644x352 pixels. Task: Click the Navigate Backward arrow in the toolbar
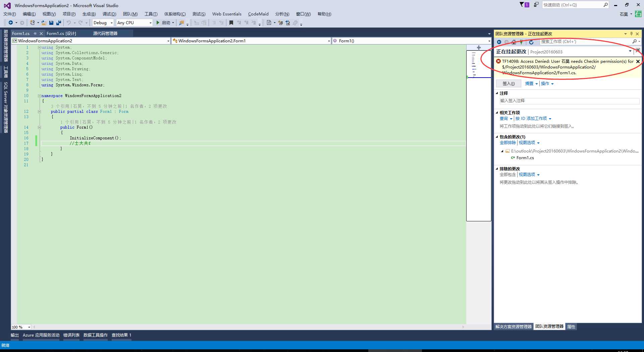click(x=11, y=23)
